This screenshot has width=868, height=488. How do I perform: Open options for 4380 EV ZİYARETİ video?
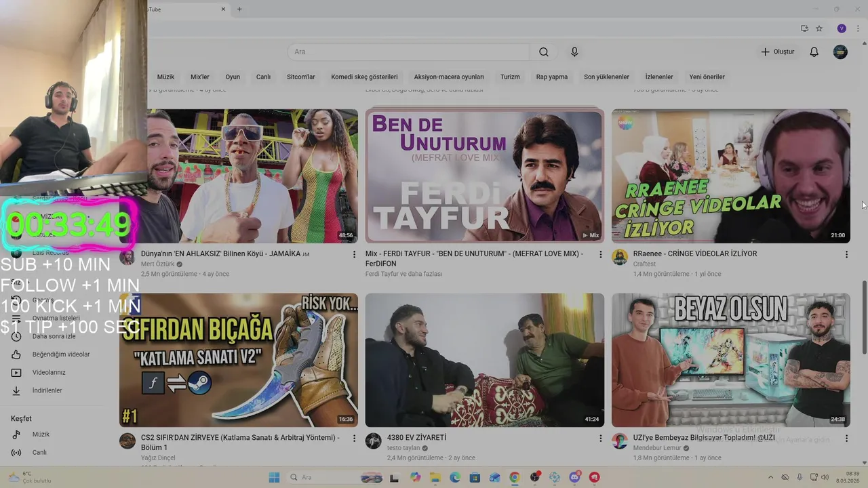coord(600,439)
